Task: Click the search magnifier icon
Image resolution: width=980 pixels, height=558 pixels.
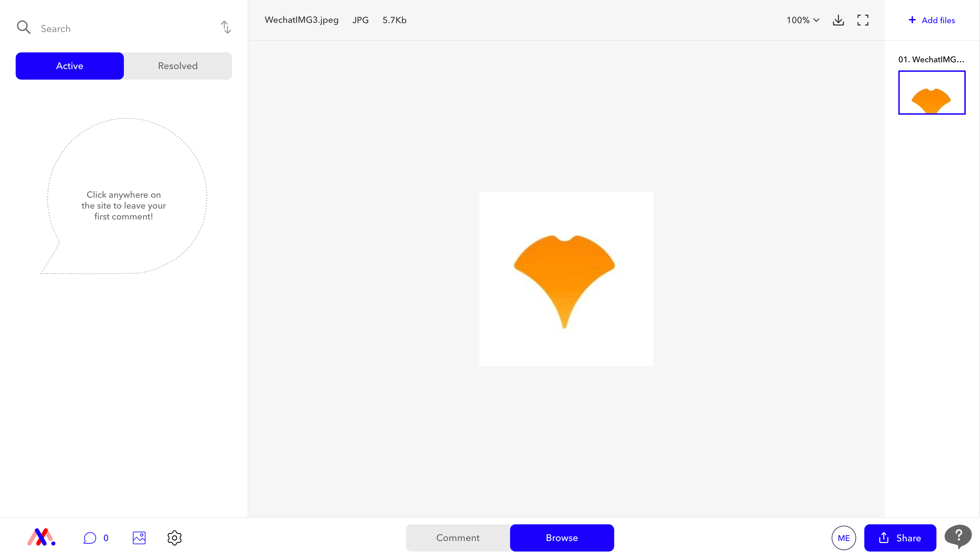Action: [23, 28]
